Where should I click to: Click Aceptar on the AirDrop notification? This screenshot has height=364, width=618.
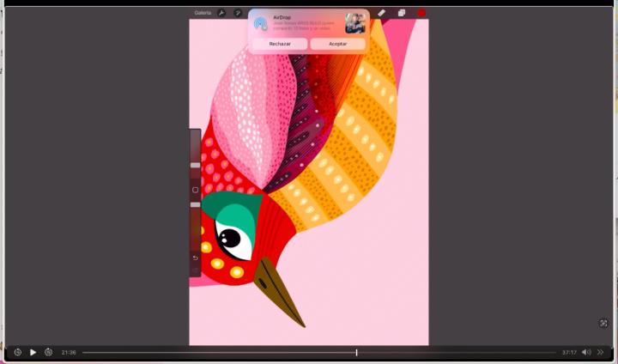click(337, 43)
